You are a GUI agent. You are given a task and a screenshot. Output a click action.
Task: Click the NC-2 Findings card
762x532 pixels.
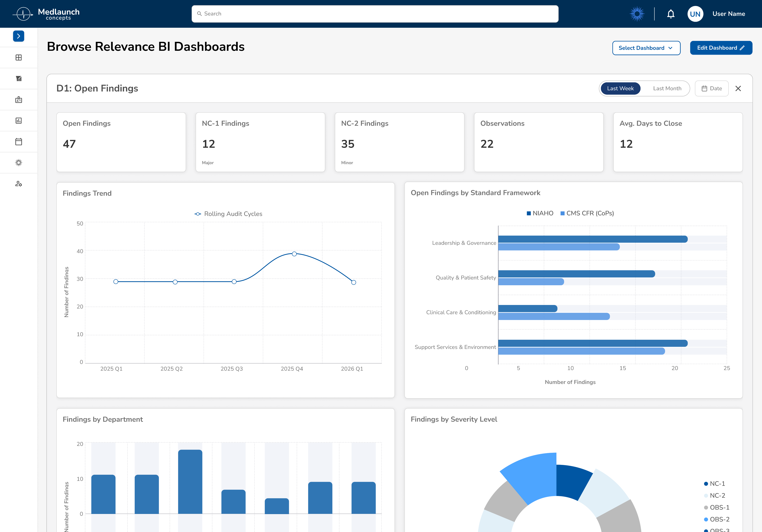click(x=400, y=142)
